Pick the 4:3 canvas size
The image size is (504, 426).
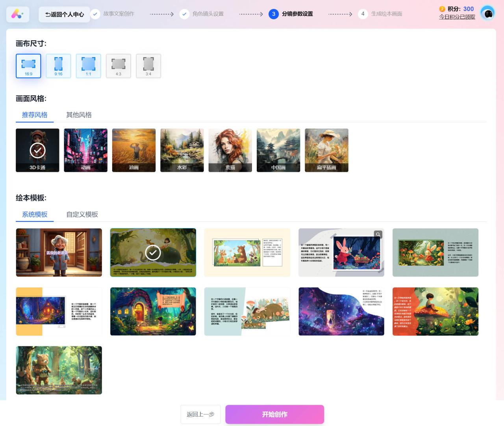(118, 66)
